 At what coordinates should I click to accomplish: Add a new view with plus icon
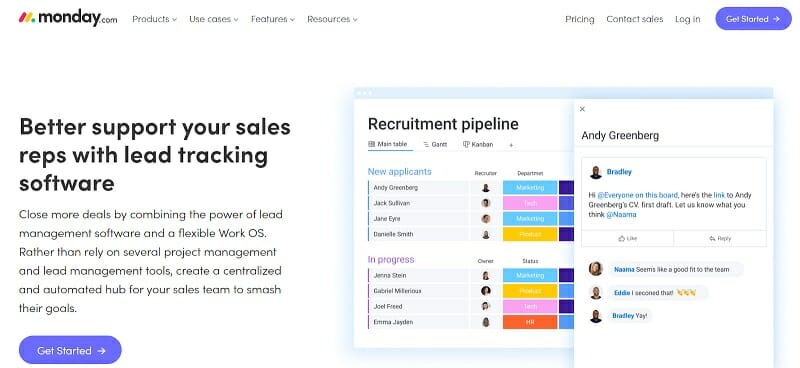[x=511, y=145]
